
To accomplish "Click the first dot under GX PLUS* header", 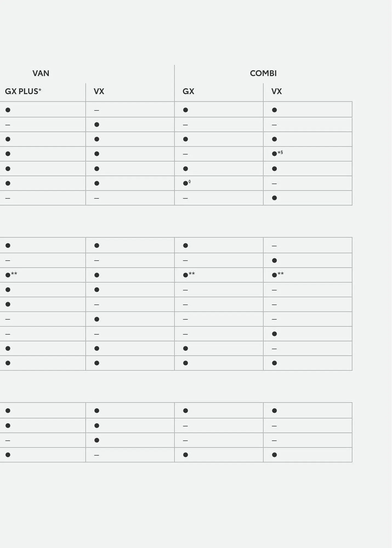I will point(8,110).
